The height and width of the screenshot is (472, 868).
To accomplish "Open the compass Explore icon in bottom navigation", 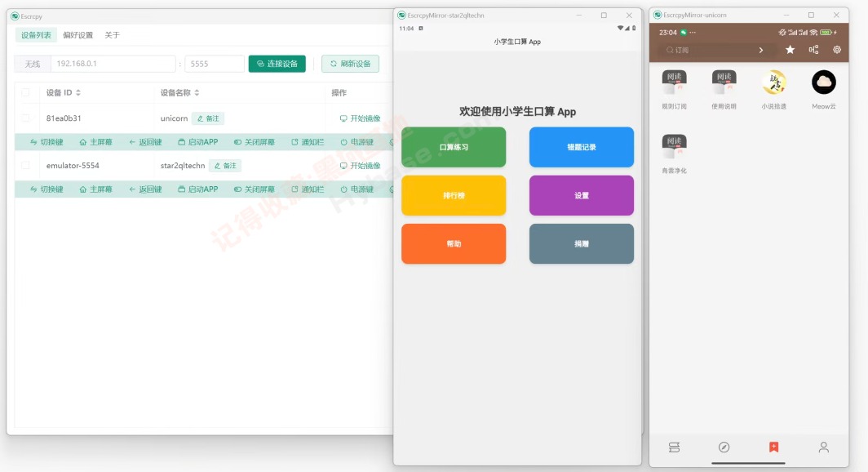I will point(723,447).
